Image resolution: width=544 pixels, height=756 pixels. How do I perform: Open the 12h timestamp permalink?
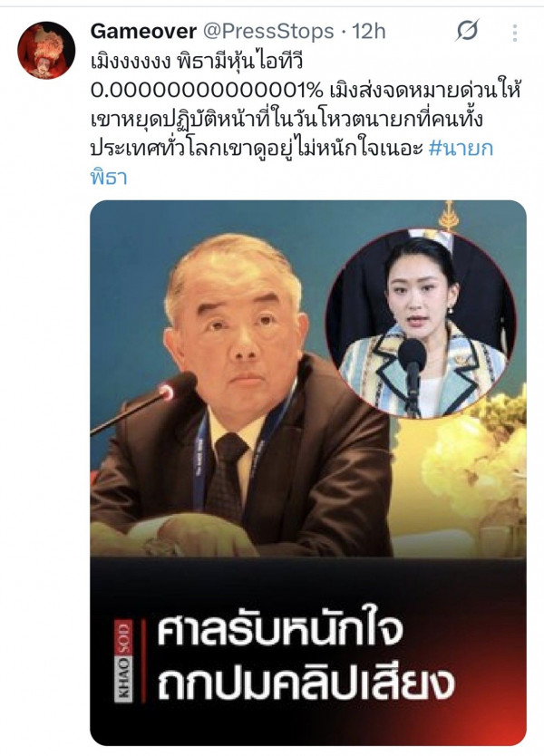(x=368, y=32)
